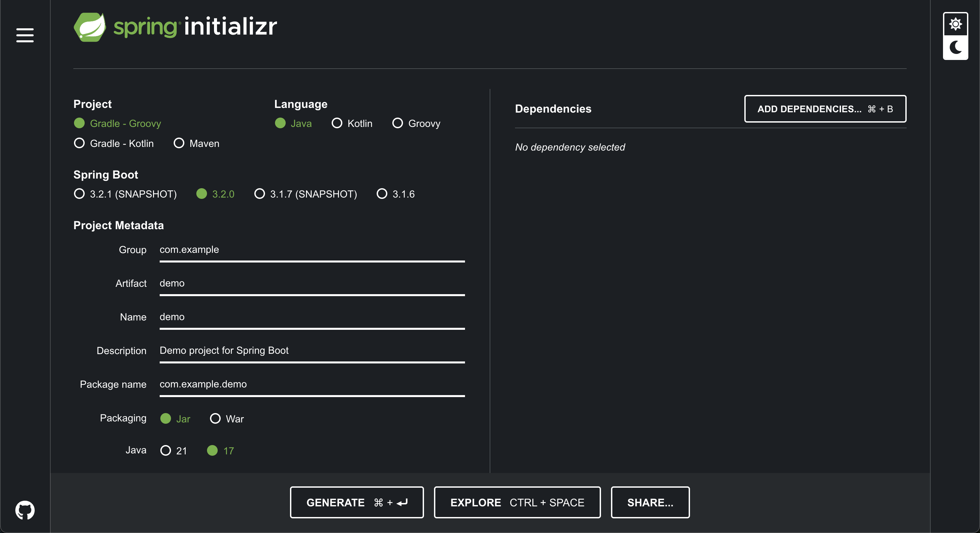Click the Dependencies heading
Screen dimensions: 980x533
click(x=553, y=109)
